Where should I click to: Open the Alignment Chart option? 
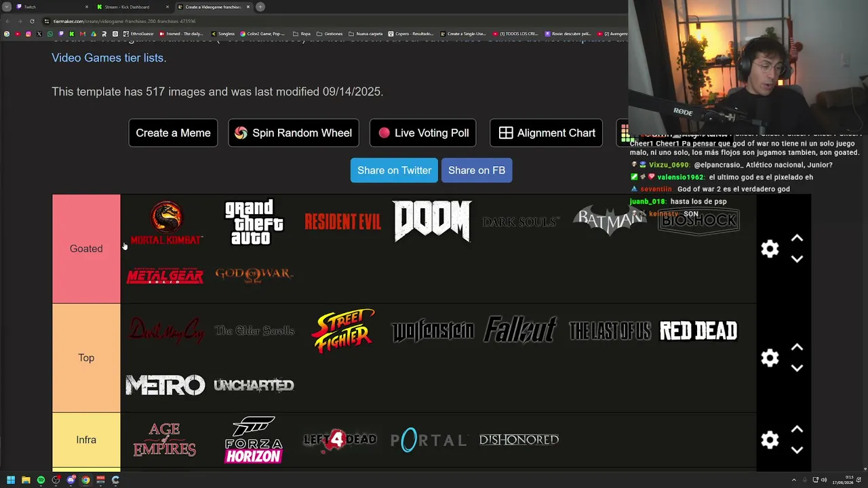tap(546, 133)
